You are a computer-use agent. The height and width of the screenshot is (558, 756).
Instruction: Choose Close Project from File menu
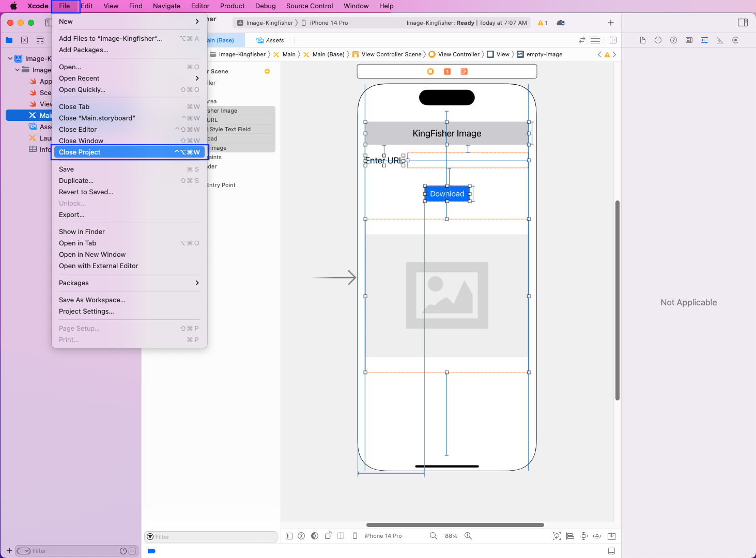(x=129, y=152)
